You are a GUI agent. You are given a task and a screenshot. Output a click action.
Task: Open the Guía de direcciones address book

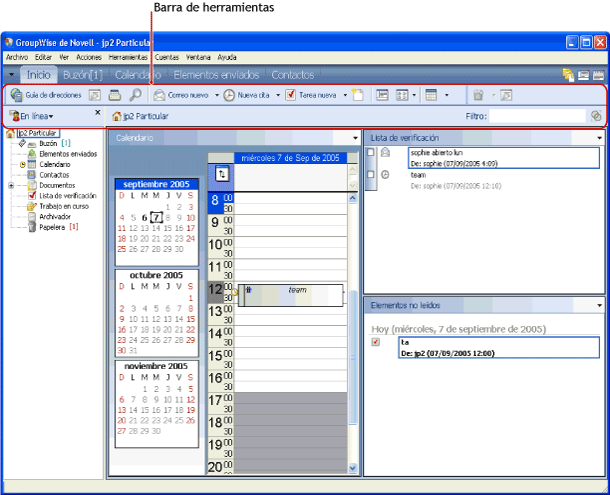click(46, 95)
